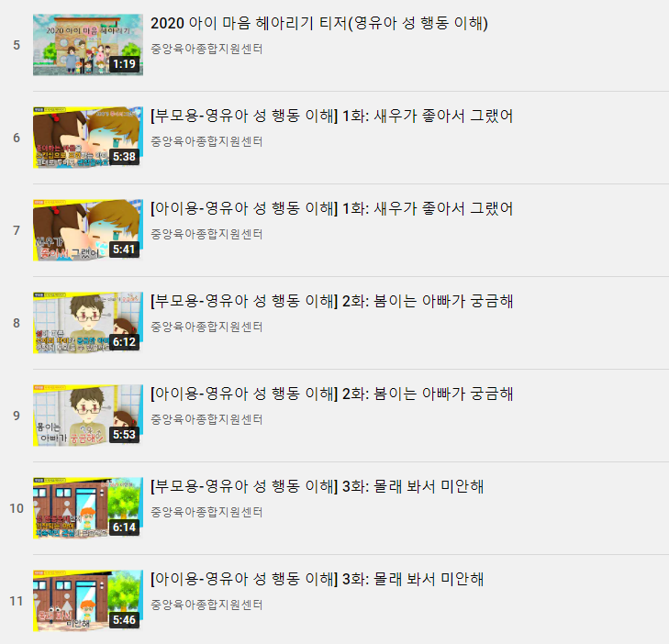The height and width of the screenshot is (644, 669).
Task: Open thumbnail of the 6:14 video
Action: tap(88, 508)
